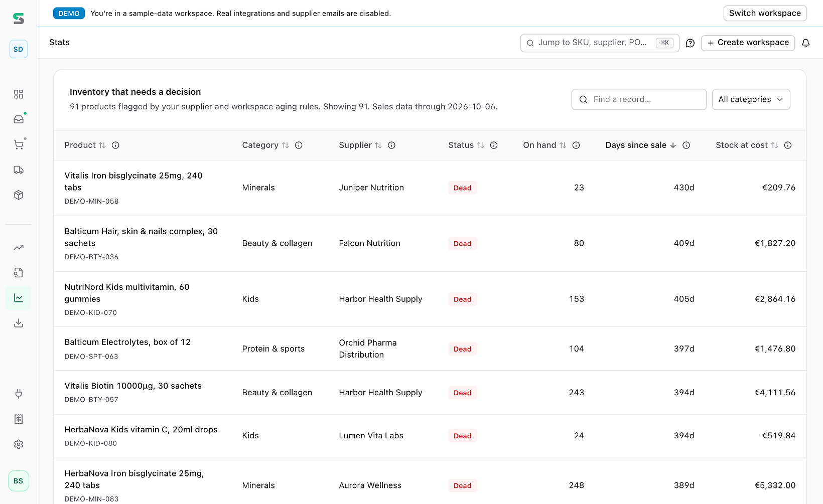The height and width of the screenshot is (504, 823).
Task: Open the shopping cart icon in the sidebar
Action: [19, 145]
